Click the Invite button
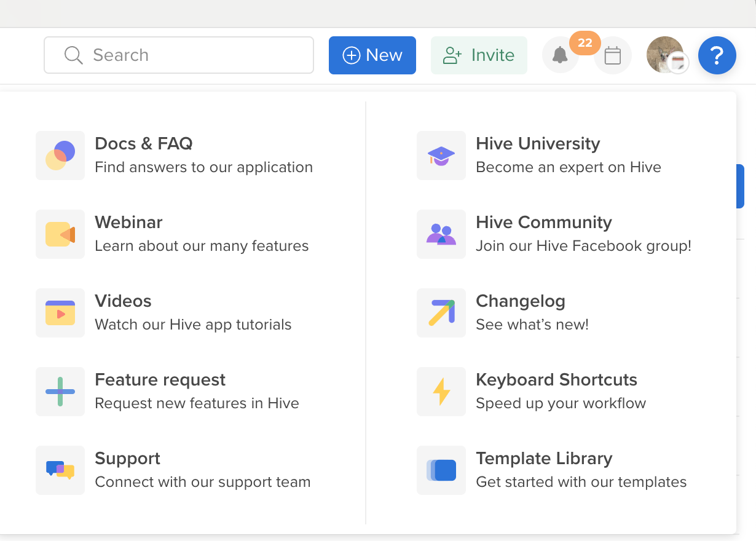756x541 pixels. tap(479, 55)
